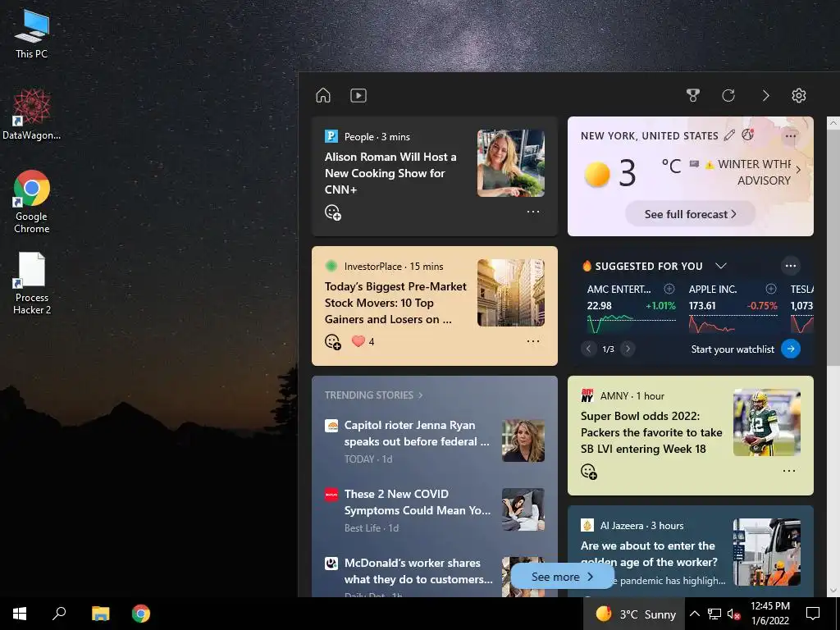The height and width of the screenshot is (630, 840).
Task: Open golden age of the worker headline
Action: [x=649, y=554]
